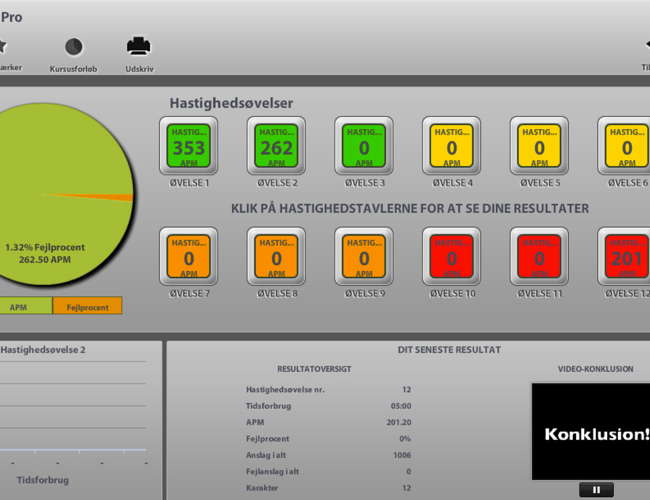
Task: Click the VIDEO-KONKLUSION heading
Action: coord(595,369)
